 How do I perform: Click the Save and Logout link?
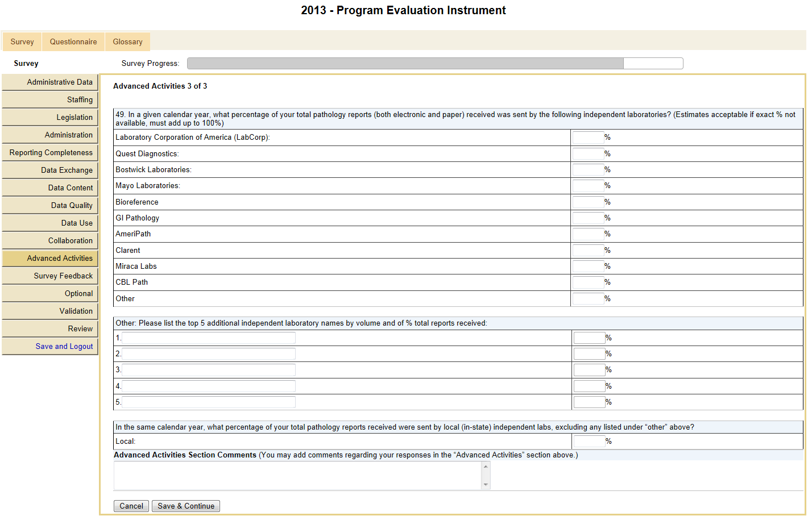point(64,347)
